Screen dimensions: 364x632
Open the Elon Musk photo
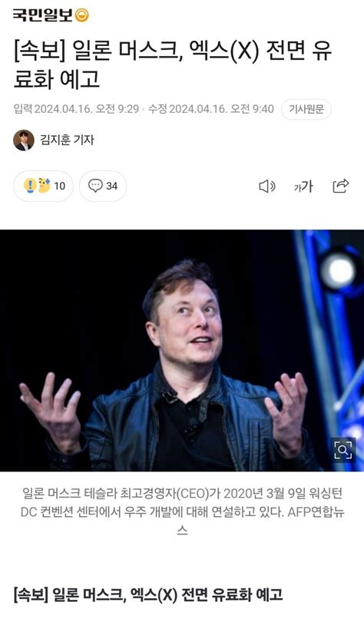(182, 350)
